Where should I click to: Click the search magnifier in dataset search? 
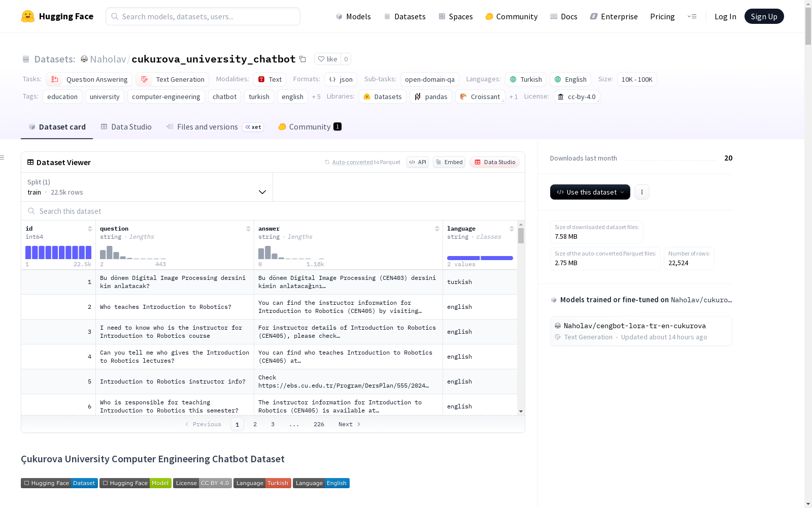tap(31, 211)
